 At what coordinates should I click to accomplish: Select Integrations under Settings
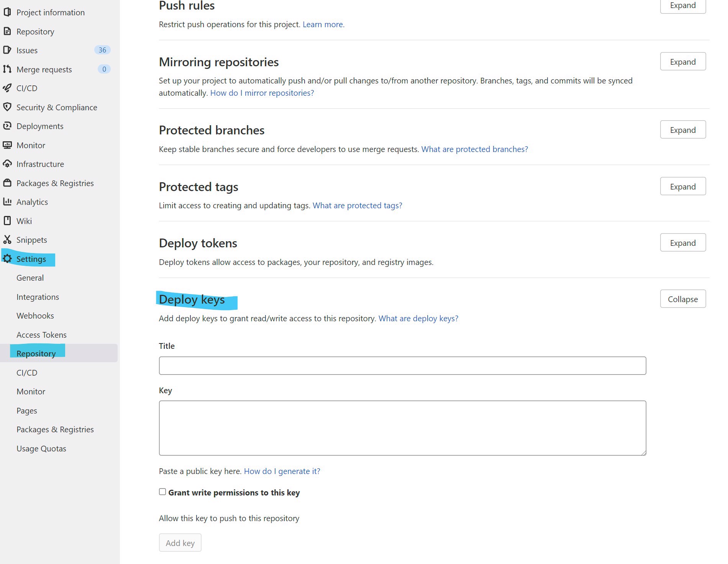[x=38, y=297]
